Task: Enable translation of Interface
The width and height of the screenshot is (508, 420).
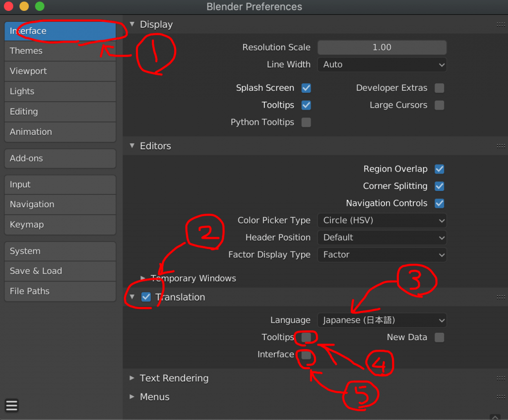Action: (306, 355)
